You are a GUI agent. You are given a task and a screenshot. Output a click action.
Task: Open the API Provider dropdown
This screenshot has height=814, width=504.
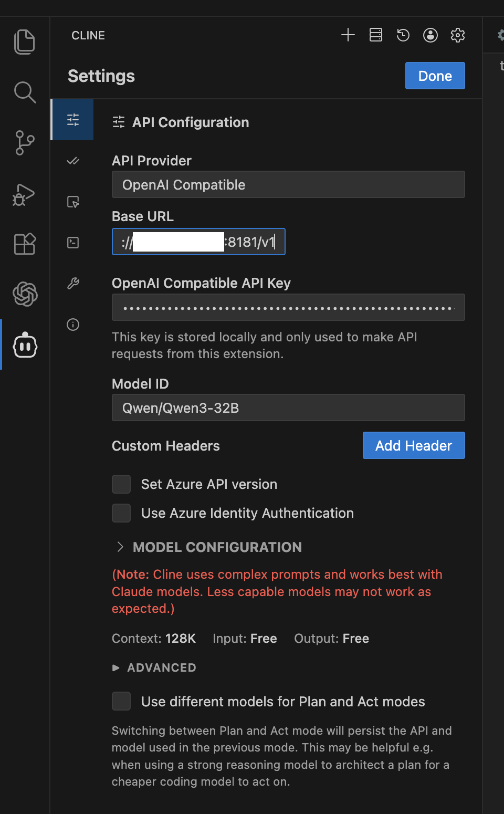click(x=288, y=185)
